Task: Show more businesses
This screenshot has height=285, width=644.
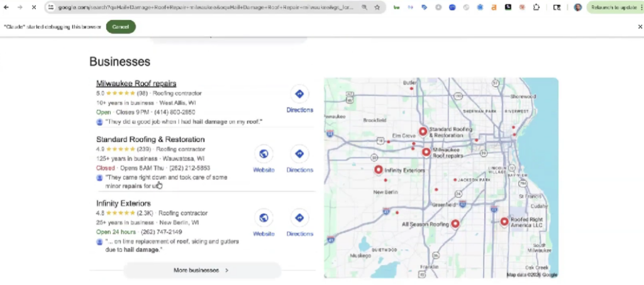Action: [202, 271]
